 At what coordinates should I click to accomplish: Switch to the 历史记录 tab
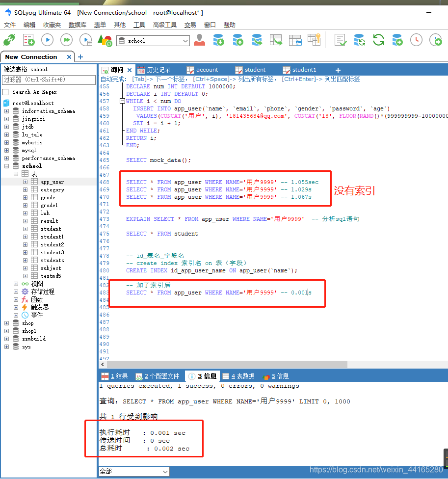point(154,70)
